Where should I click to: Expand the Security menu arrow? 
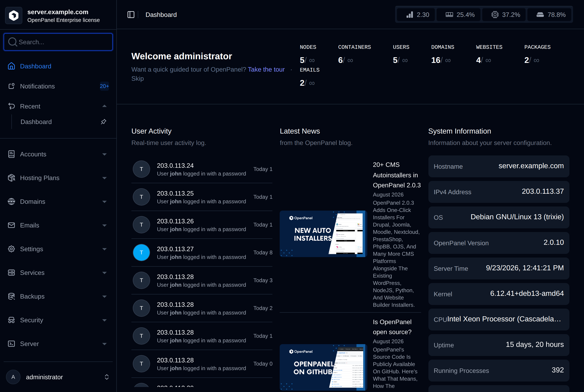click(x=104, y=320)
